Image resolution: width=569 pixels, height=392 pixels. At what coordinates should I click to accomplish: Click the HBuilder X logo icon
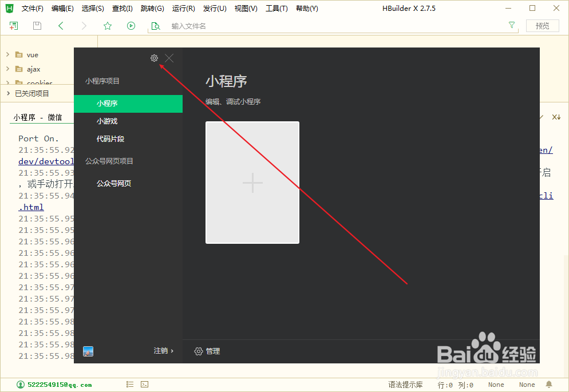pos(9,8)
